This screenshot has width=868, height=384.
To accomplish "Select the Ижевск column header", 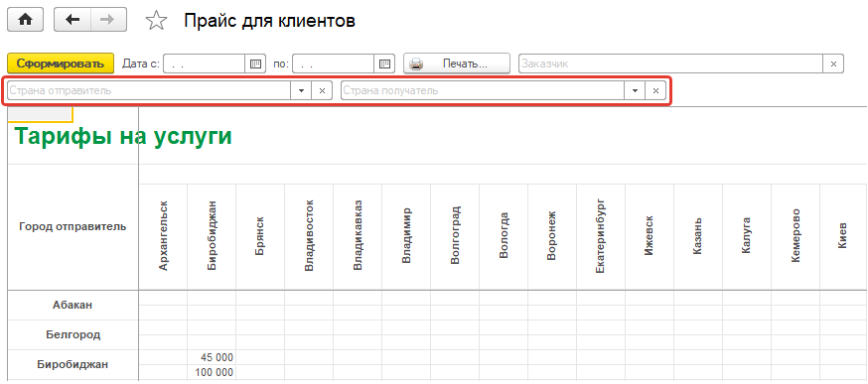I will click(650, 236).
